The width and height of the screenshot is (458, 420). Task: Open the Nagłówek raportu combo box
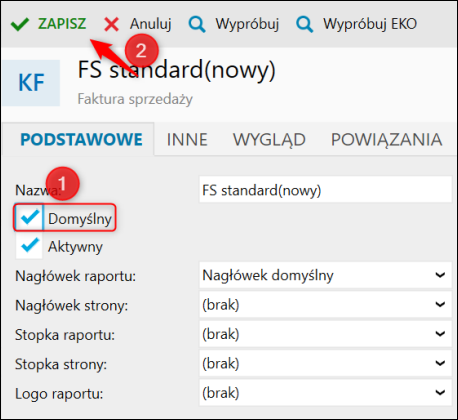click(325, 275)
